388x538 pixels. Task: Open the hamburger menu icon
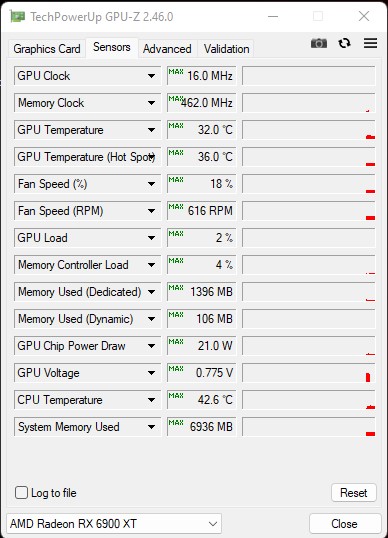tap(371, 43)
